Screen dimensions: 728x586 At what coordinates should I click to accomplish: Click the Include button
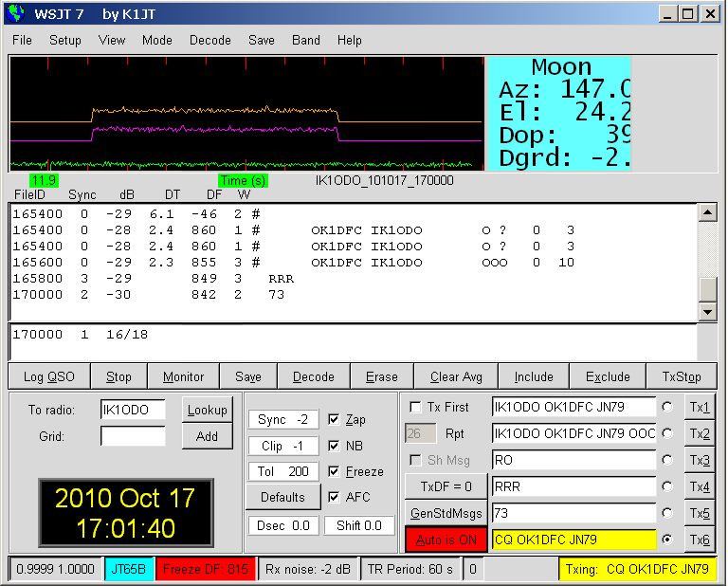(534, 376)
